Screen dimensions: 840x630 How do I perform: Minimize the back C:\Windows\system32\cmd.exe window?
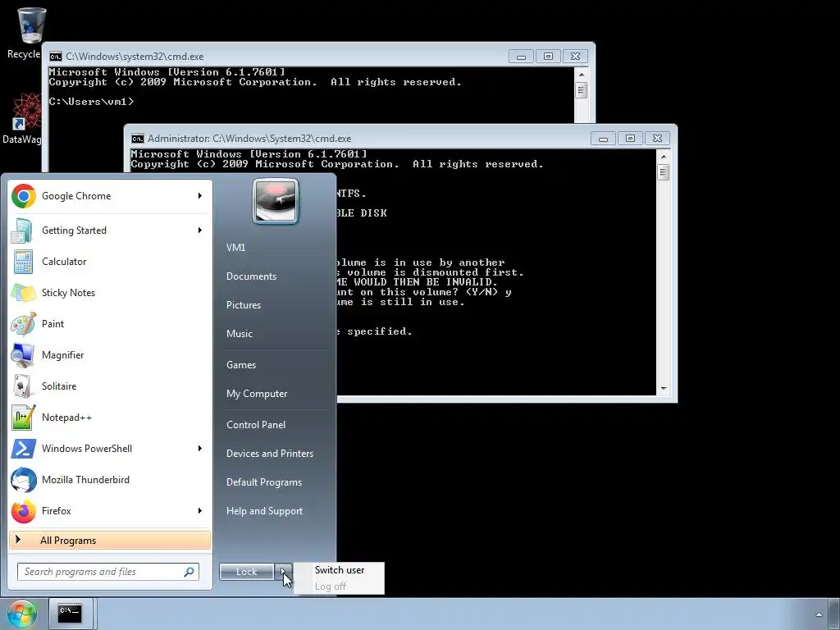(x=521, y=57)
